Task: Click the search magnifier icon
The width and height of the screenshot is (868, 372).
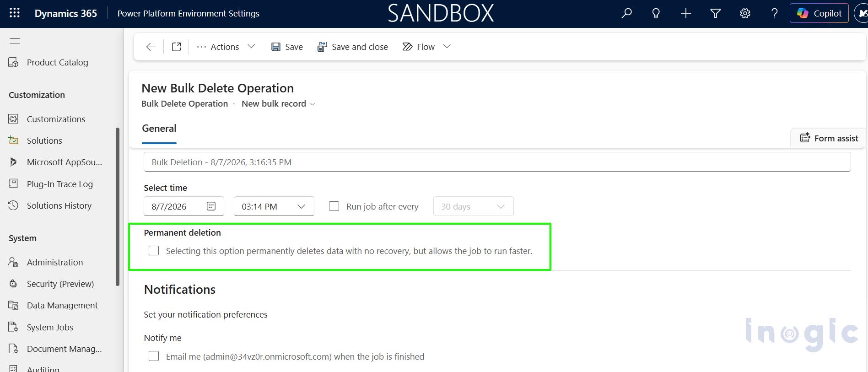Action: click(x=626, y=13)
